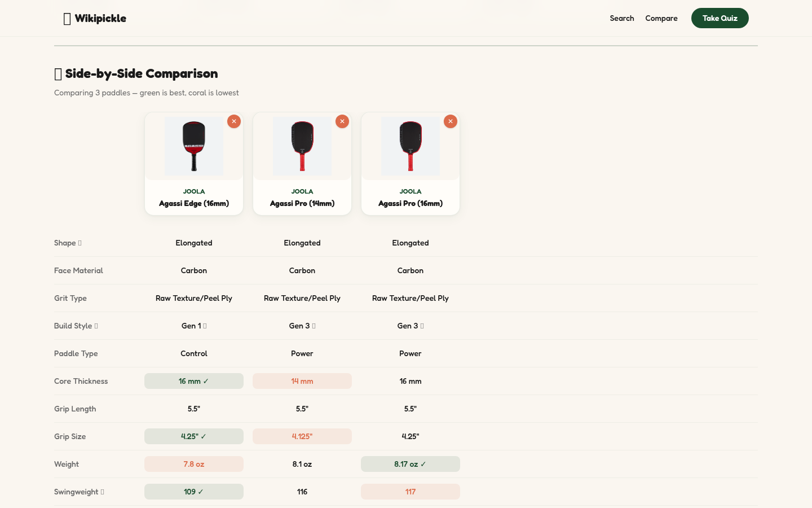This screenshot has height=508, width=812.
Task: Click the Swingweight info icon
Action: point(103,492)
